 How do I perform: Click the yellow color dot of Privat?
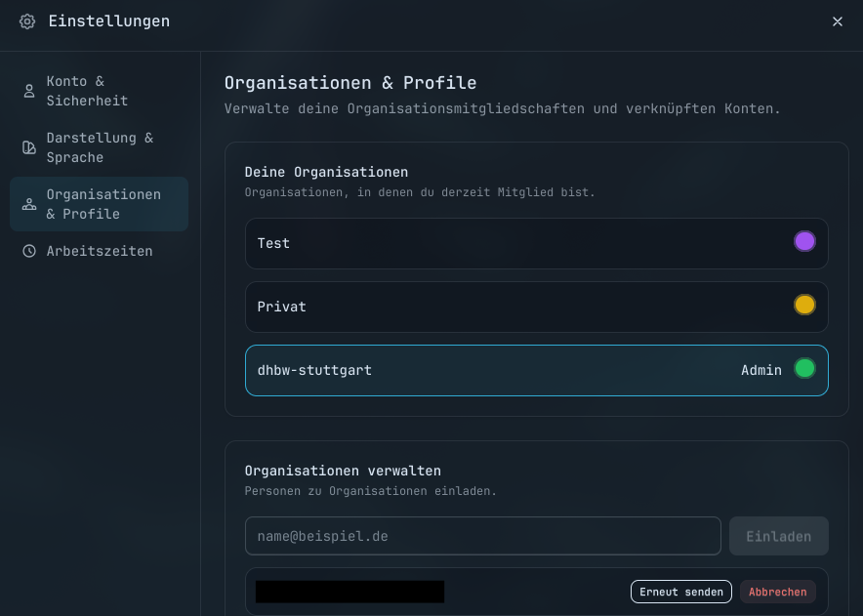click(x=804, y=305)
